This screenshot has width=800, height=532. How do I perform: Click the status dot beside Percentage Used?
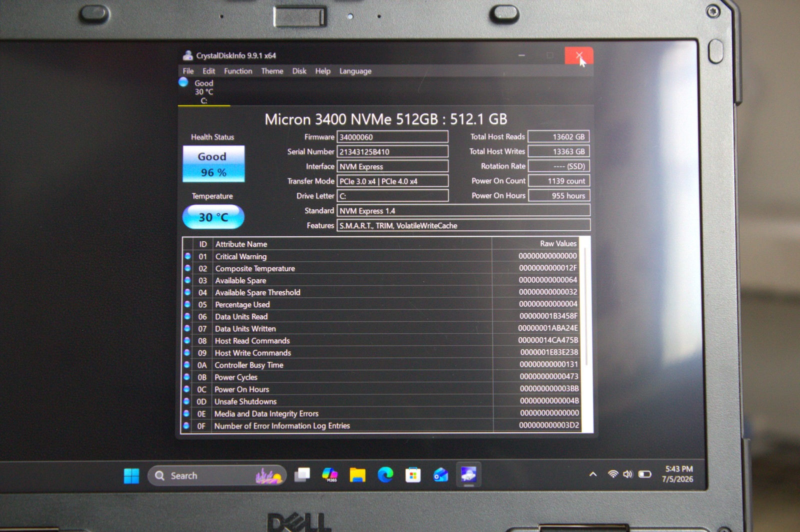187,304
